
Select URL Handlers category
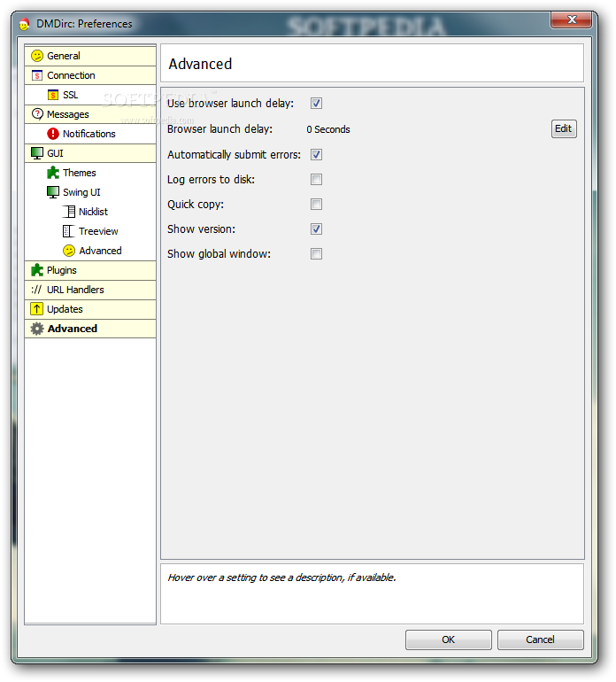coord(90,290)
